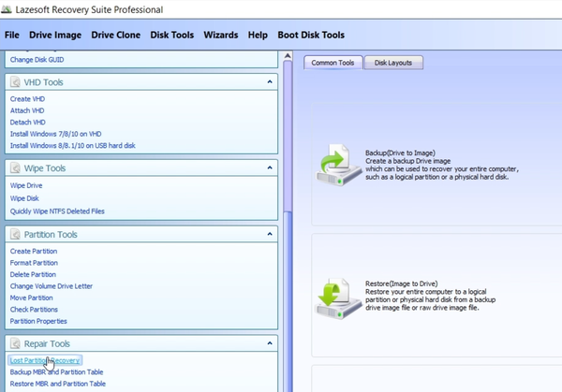Click Change Disk GUID link
The height and width of the screenshot is (392, 562).
(37, 60)
